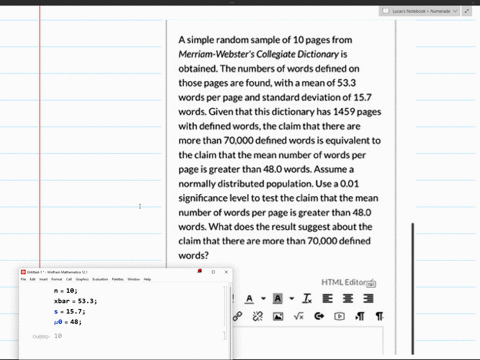Click inside the HTML editor text area
480x360 pixels.
click(x=308, y=342)
